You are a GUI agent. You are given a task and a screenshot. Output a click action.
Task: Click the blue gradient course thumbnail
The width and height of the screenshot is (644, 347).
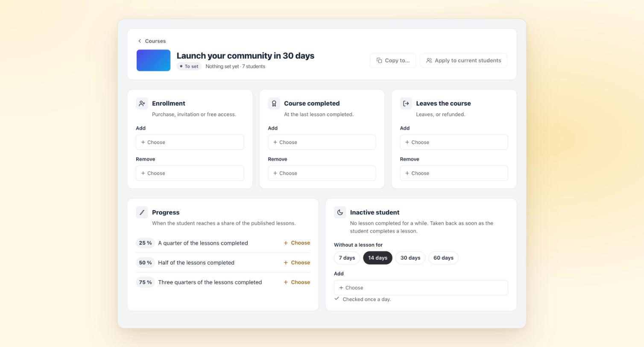click(x=153, y=60)
